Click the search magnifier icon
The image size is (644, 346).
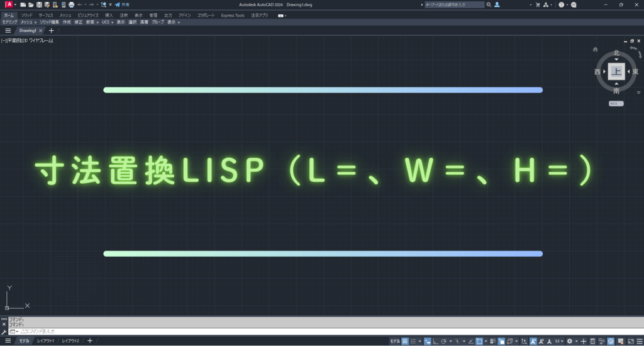click(x=489, y=4)
